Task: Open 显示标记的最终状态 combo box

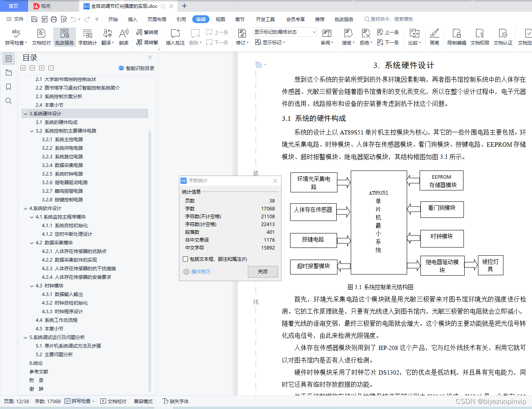Action: pos(285,32)
